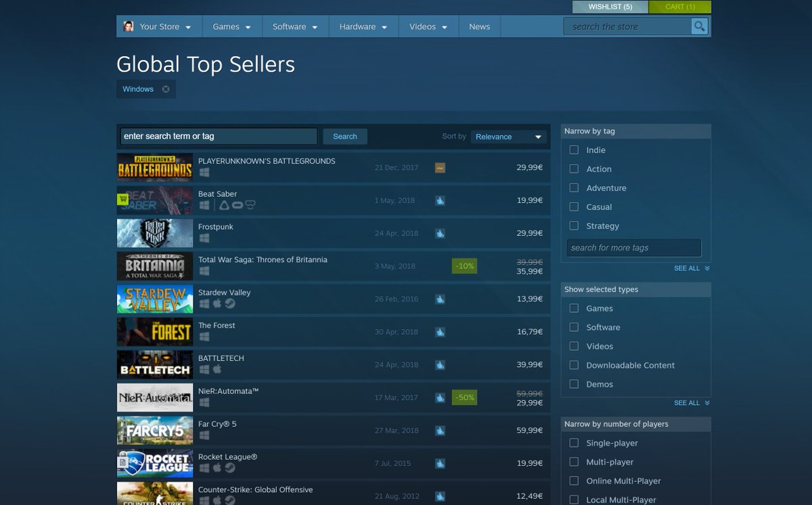Check the Indie tag checkbox

574,150
